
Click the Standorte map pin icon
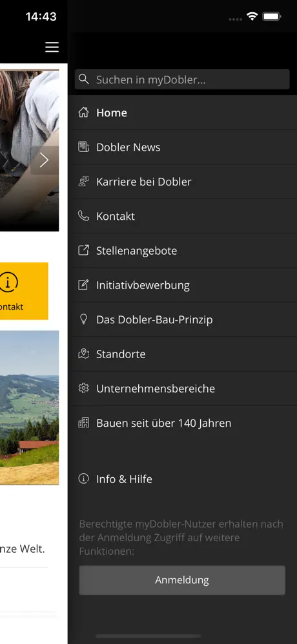coord(83,354)
